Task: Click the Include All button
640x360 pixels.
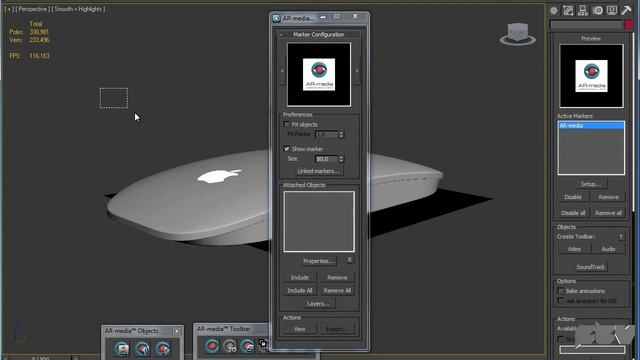Action: 300,291
